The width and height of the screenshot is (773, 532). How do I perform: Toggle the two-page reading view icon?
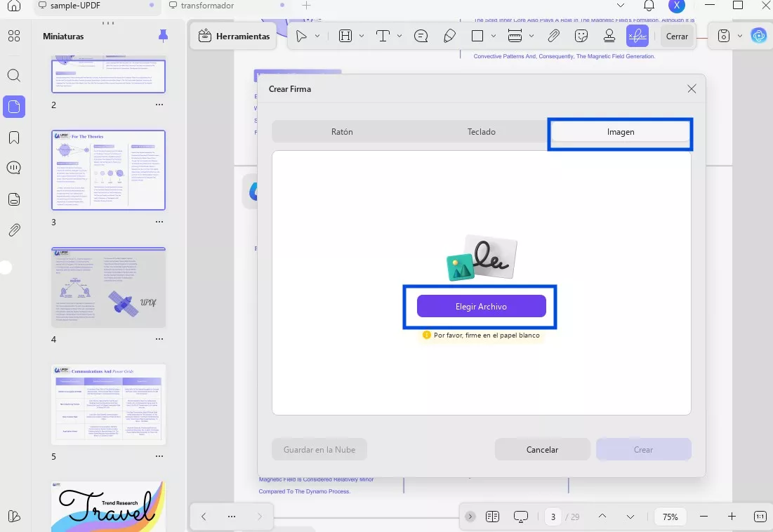point(492,517)
